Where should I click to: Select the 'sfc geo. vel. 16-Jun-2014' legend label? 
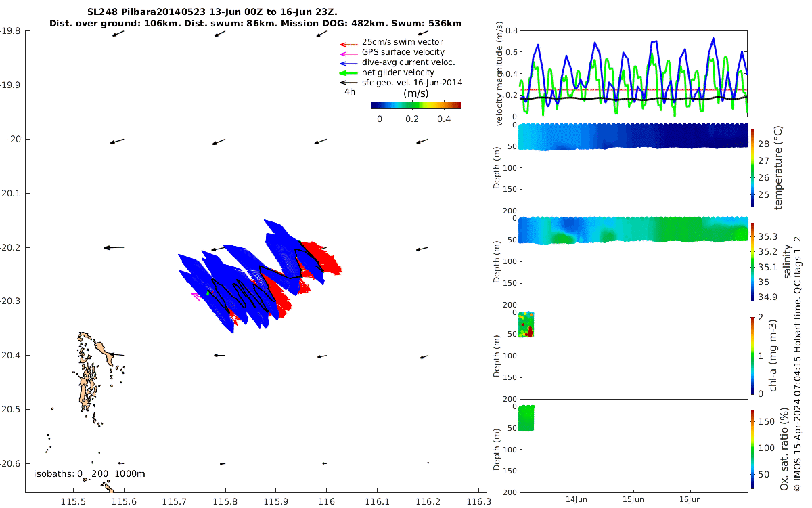click(x=412, y=83)
